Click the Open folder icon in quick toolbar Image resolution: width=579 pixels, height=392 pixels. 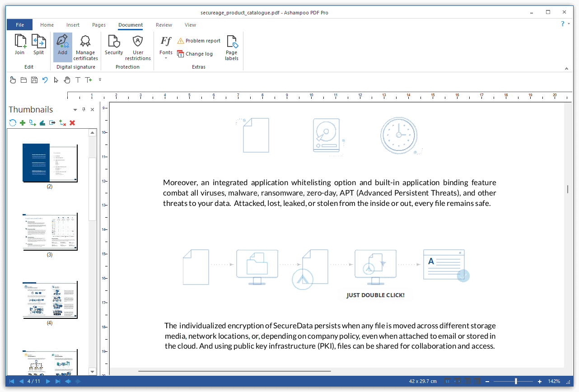pyautogui.click(x=23, y=80)
